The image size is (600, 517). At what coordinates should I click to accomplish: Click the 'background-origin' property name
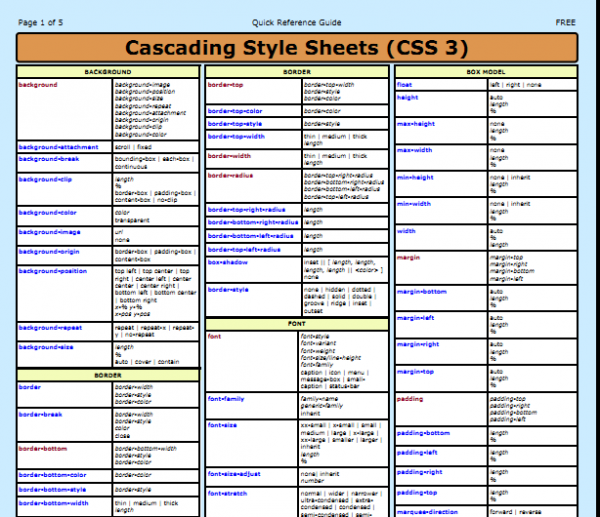click(x=49, y=251)
